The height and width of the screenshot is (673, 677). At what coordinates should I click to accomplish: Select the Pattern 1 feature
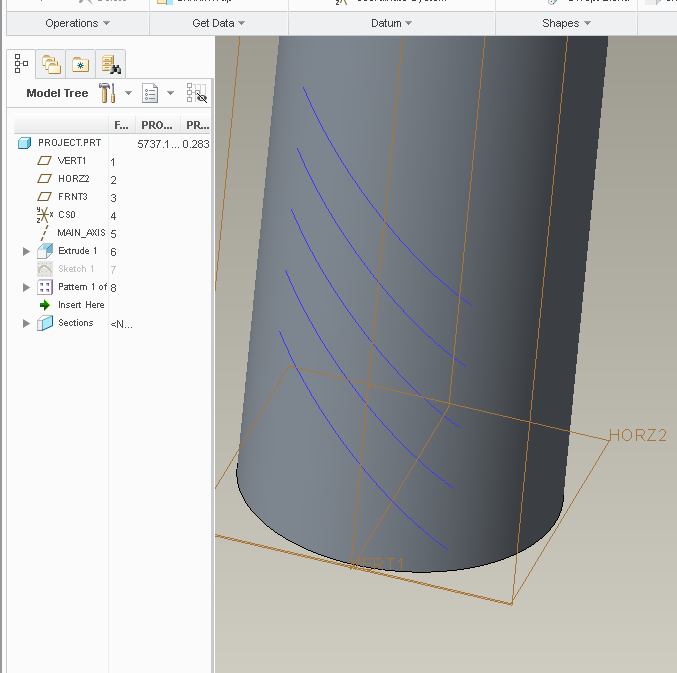tap(82, 287)
